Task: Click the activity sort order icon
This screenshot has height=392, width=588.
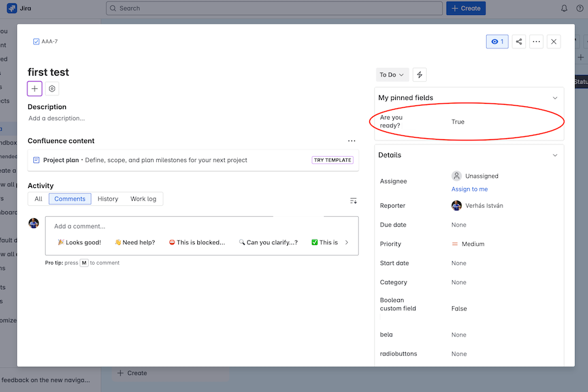Action: coord(353,201)
